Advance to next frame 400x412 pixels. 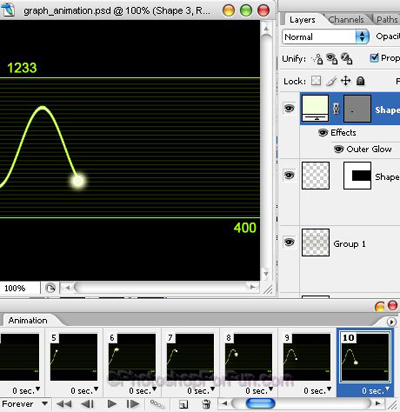pyautogui.click(x=133, y=404)
